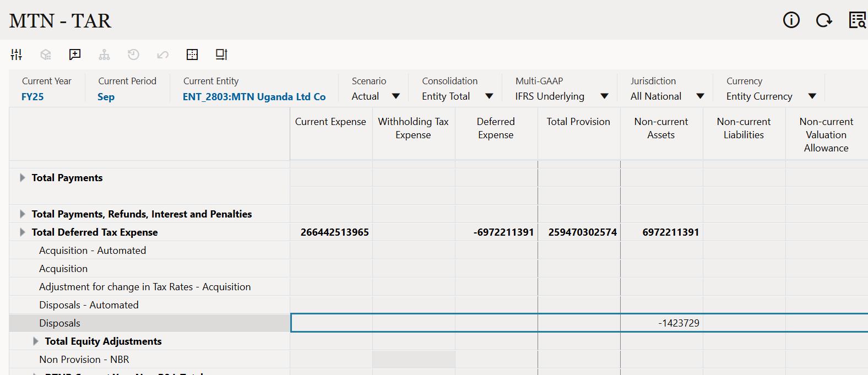Screen dimensions: 868x375
Task: Click the cell containing -6972211391
Action: click(x=497, y=232)
